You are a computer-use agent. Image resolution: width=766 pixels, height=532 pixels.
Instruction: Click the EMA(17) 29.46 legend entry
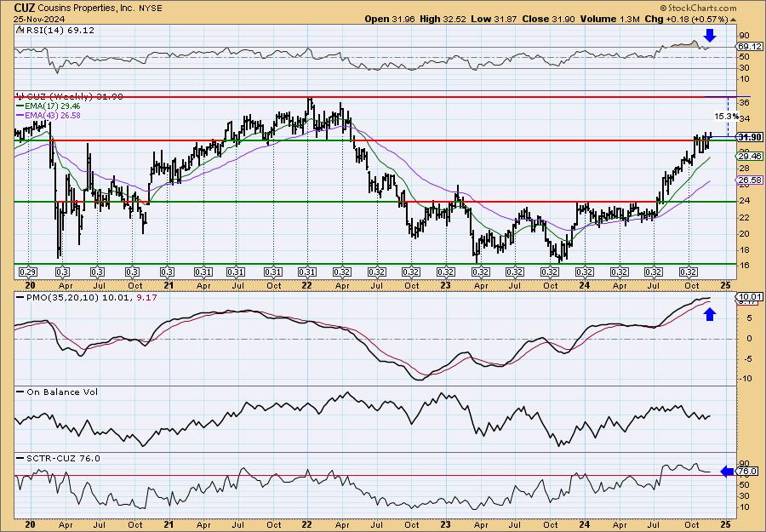tap(52, 106)
